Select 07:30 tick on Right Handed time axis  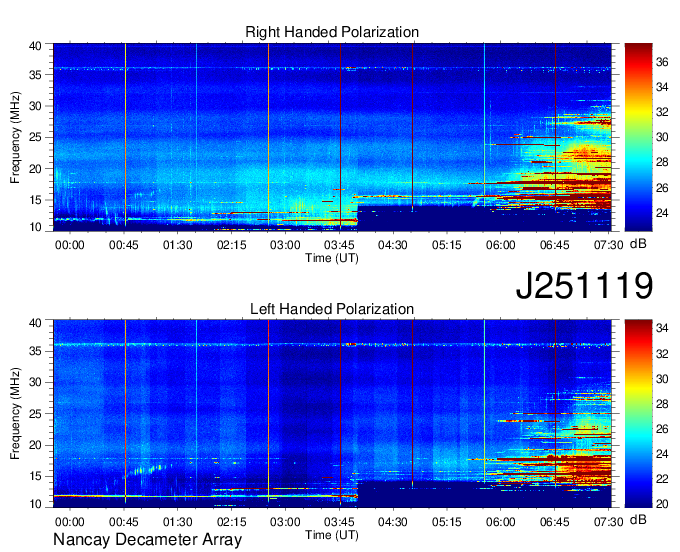point(608,244)
